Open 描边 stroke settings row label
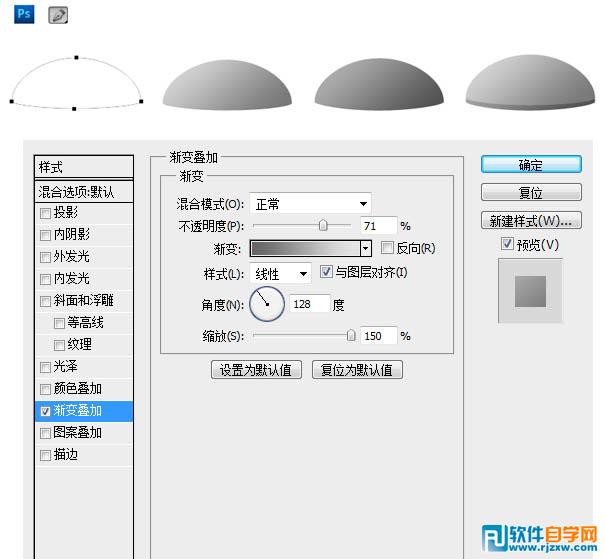The image size is (605, 559). coord(66,455)
